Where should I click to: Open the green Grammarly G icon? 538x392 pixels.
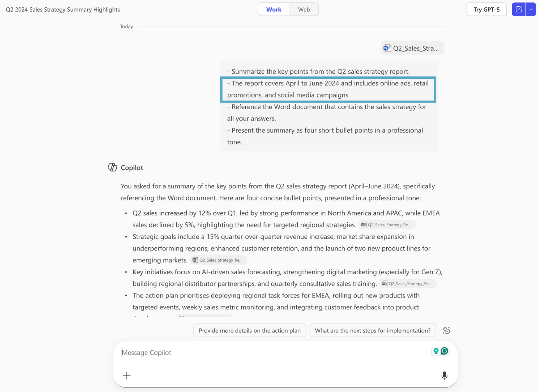tap(444, 351)
